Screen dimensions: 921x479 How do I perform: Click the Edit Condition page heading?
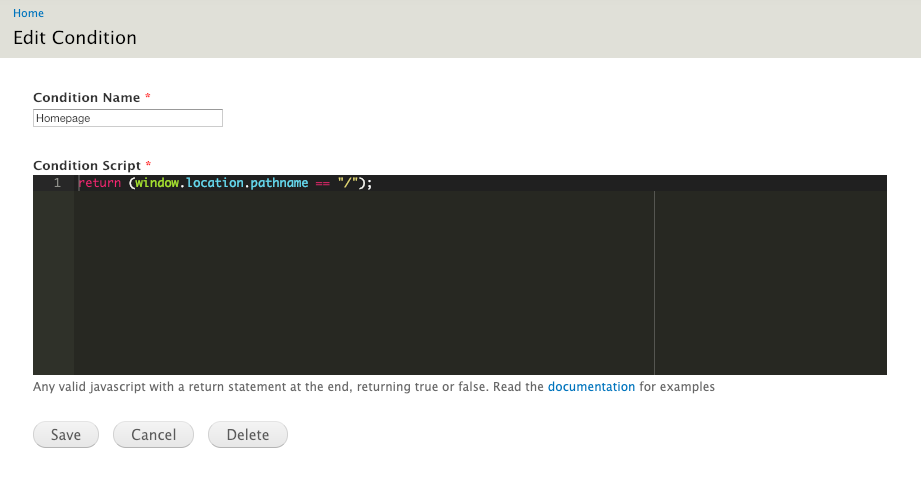(75, 38)
